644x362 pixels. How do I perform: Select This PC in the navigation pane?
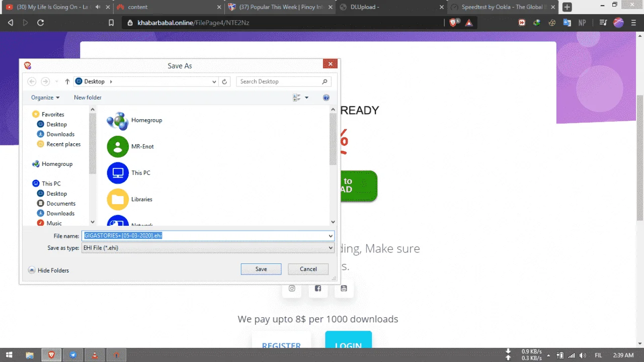click(x=46, y=184)
